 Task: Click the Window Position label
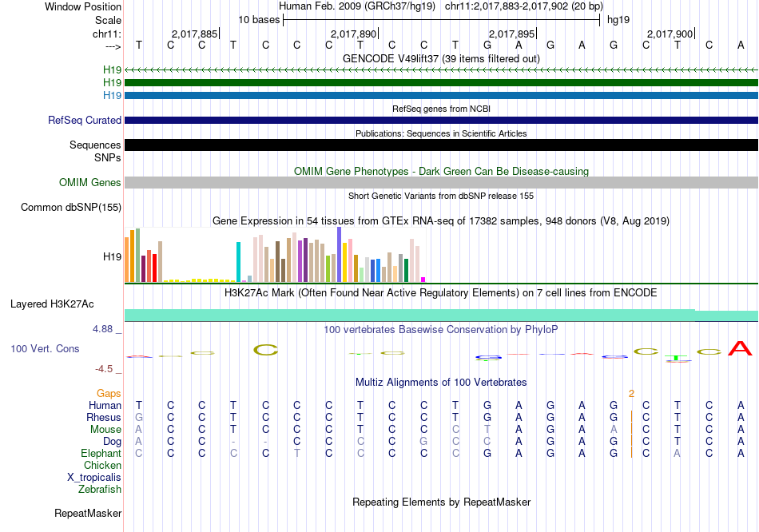point(83,6)
